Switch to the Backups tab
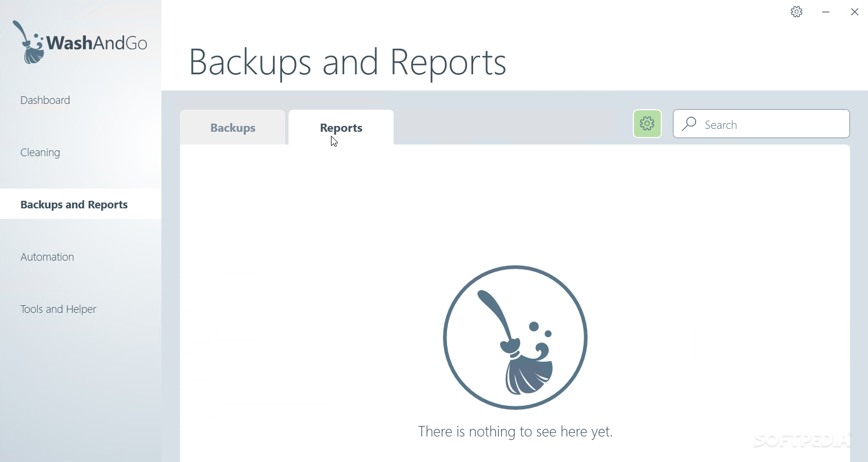 click(x=233, y=128)
